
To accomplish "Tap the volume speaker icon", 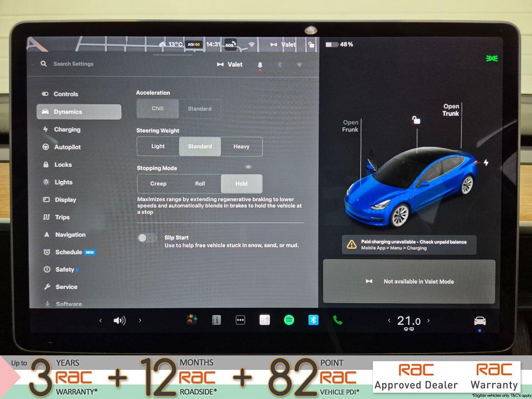I will 120,321.
